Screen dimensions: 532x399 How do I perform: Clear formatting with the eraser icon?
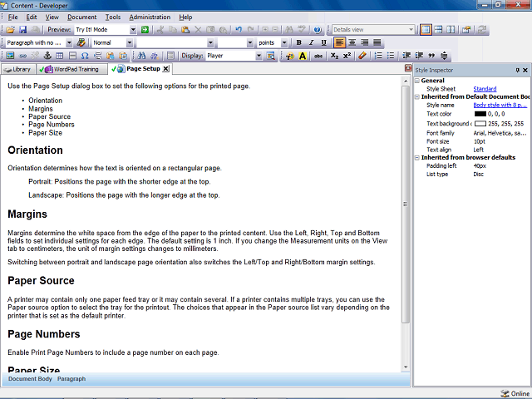[x=362, y=56]
